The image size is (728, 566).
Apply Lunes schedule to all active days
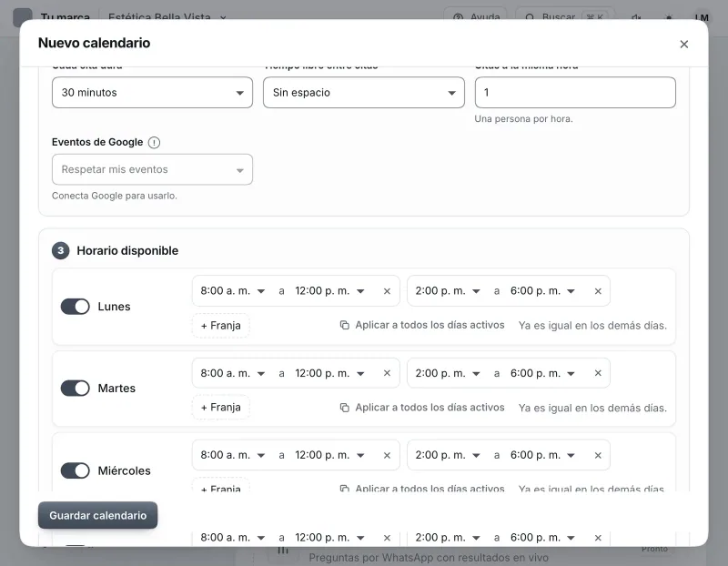click(422, 325)
